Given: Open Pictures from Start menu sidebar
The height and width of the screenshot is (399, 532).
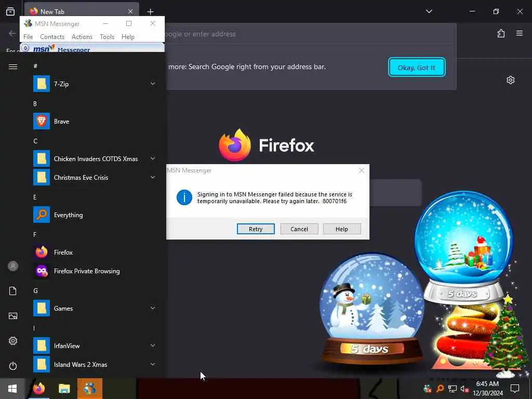Looking at the screenshot, I should click(x=13, y=316).
